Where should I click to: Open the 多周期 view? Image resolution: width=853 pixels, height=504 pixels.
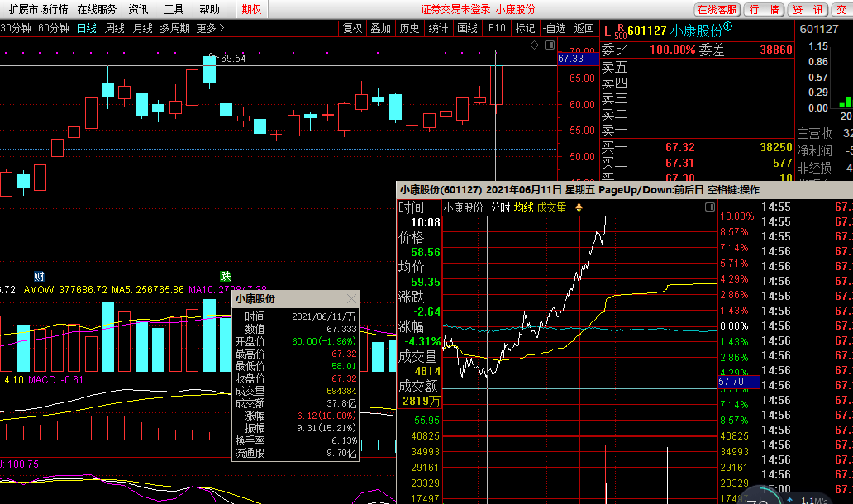click(x=174, y=28)
